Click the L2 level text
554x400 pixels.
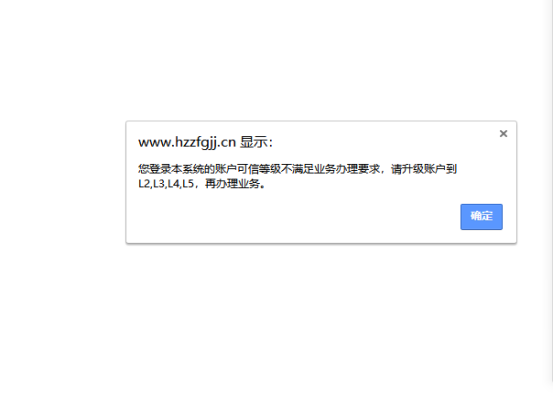pyautogui.click(x=144, y=184)
